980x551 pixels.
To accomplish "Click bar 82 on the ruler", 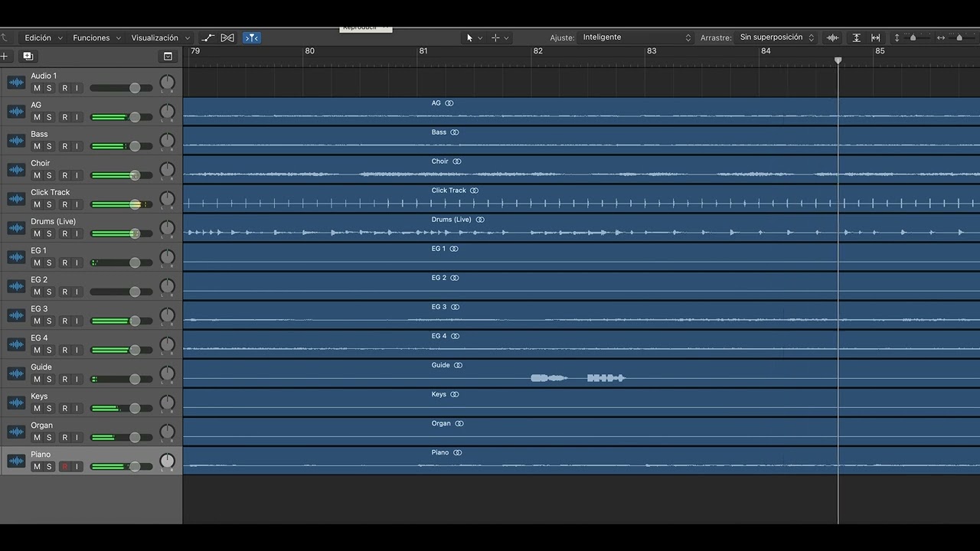I will tap(538, 51).
